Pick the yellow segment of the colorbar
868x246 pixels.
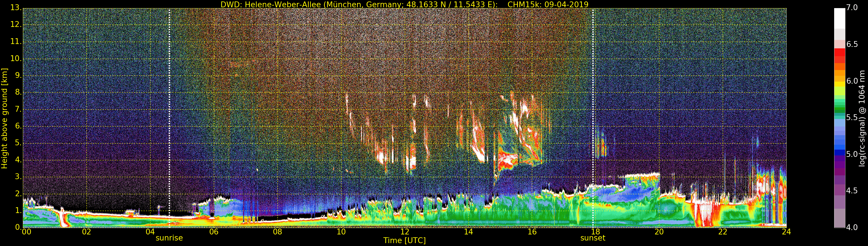[x=839, y=84]
